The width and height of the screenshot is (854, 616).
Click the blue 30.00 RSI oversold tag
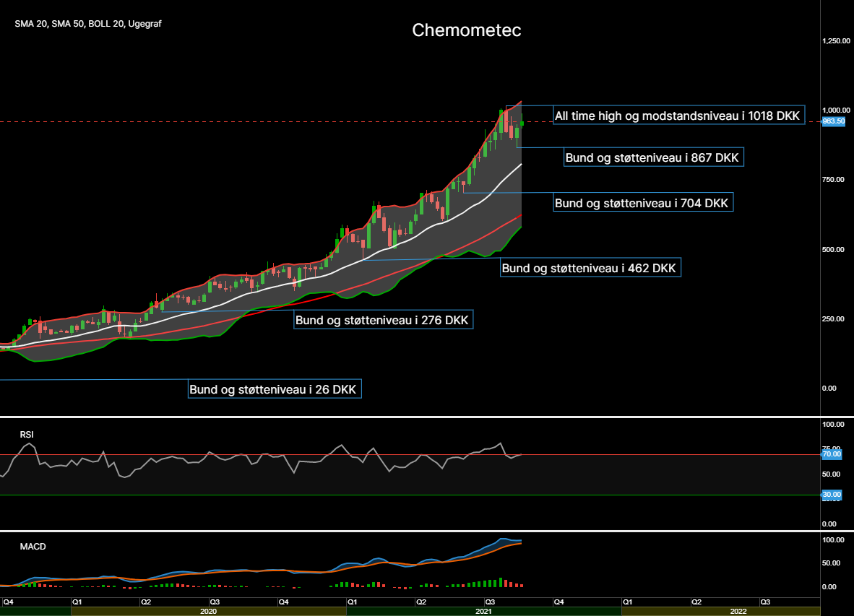coord(832,495)
